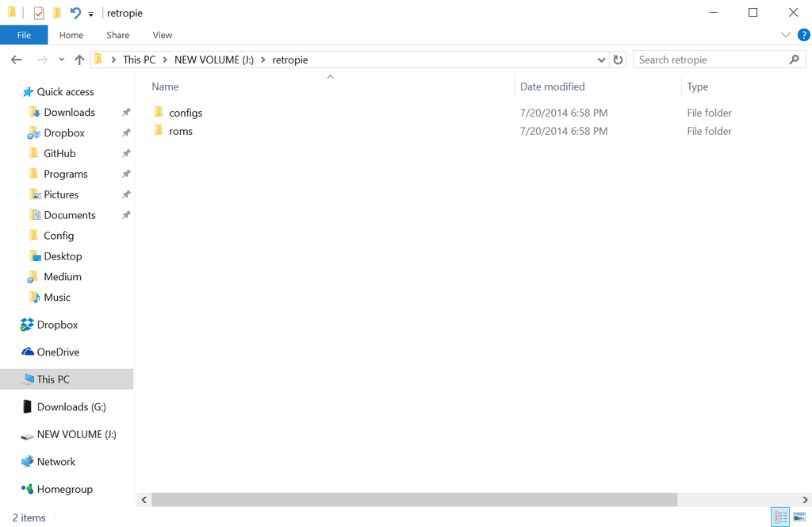
Task: Click the pin icon next to Downloads
Action: [126, 112]
